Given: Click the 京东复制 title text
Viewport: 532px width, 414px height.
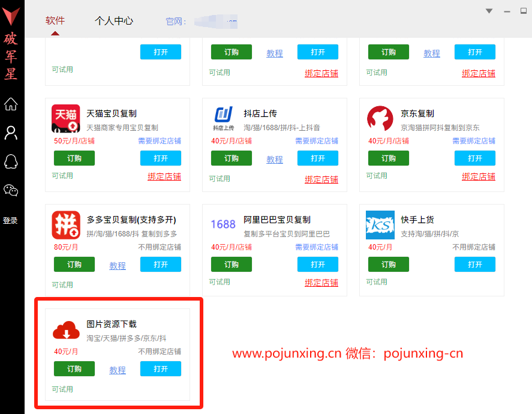Looking at the screenshot, I should click(417, 113).
